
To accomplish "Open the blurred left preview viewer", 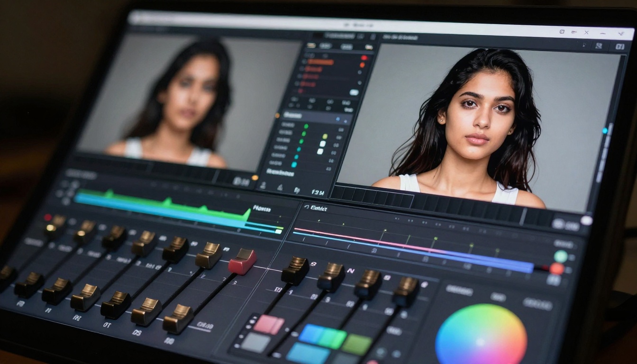I will [190, 102].
